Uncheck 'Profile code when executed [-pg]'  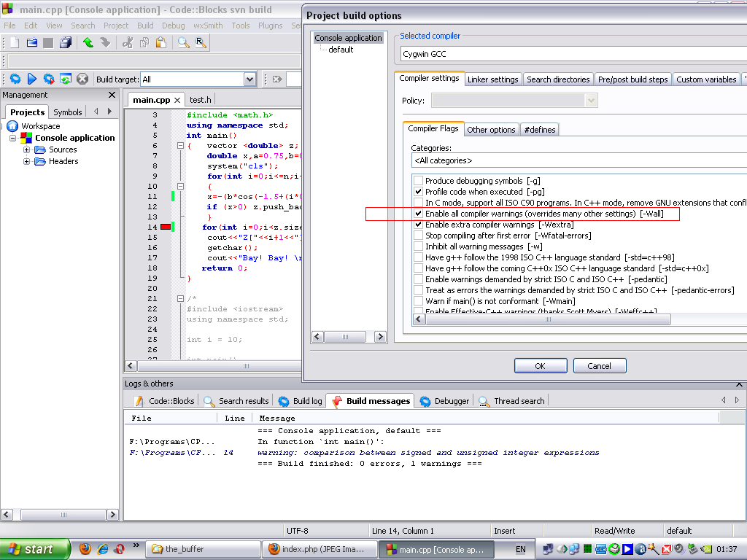418,192
